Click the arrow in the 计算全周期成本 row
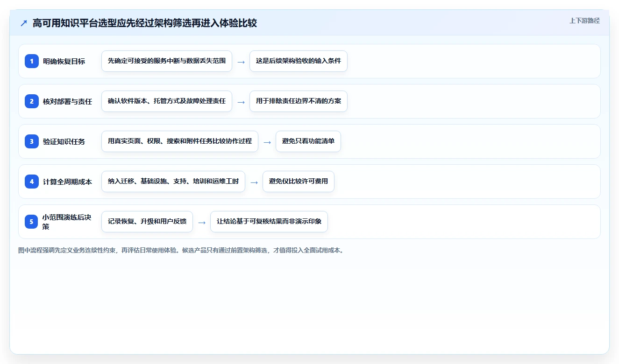This screenshot has height=364, width=619. 254,182
